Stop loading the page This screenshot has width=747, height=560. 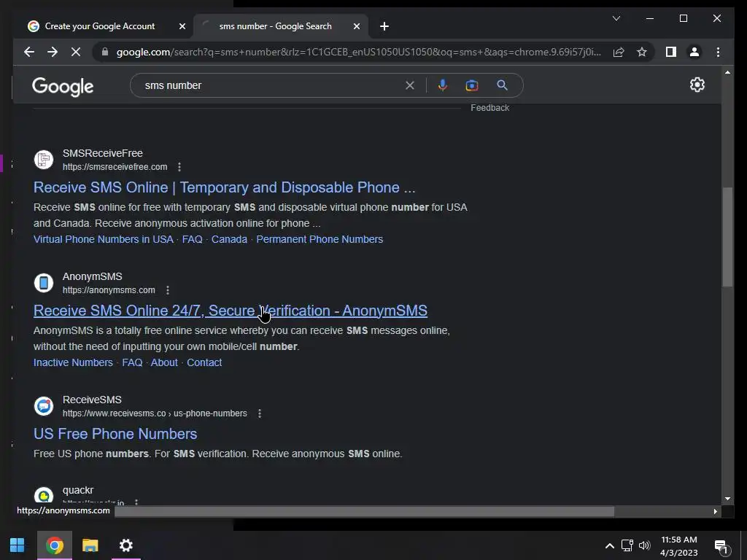76,52
